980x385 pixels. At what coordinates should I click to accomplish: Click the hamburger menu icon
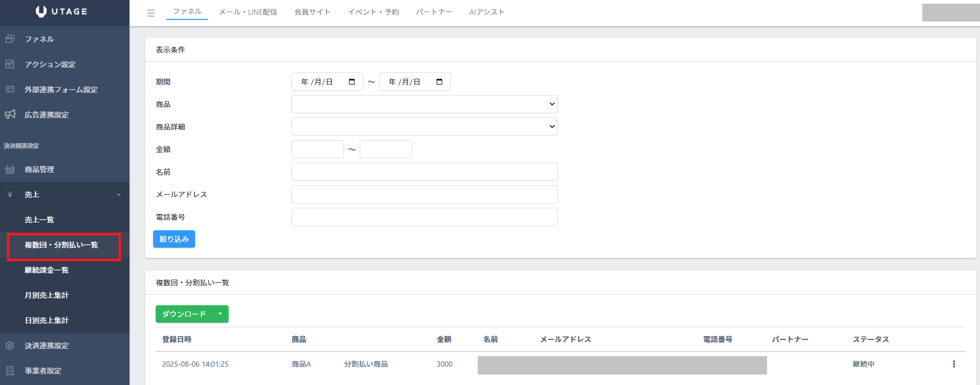(x=151, y=13)
